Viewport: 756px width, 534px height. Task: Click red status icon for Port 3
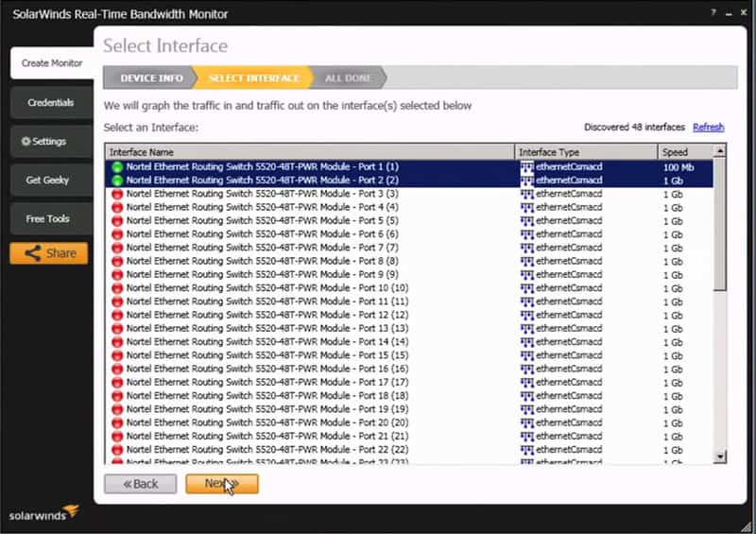[117, 194]
